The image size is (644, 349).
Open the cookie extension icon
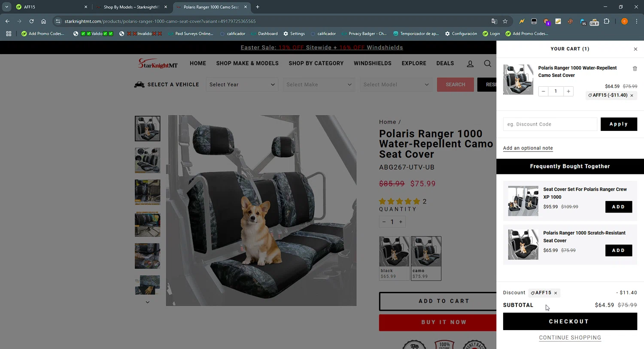[570, 21]
